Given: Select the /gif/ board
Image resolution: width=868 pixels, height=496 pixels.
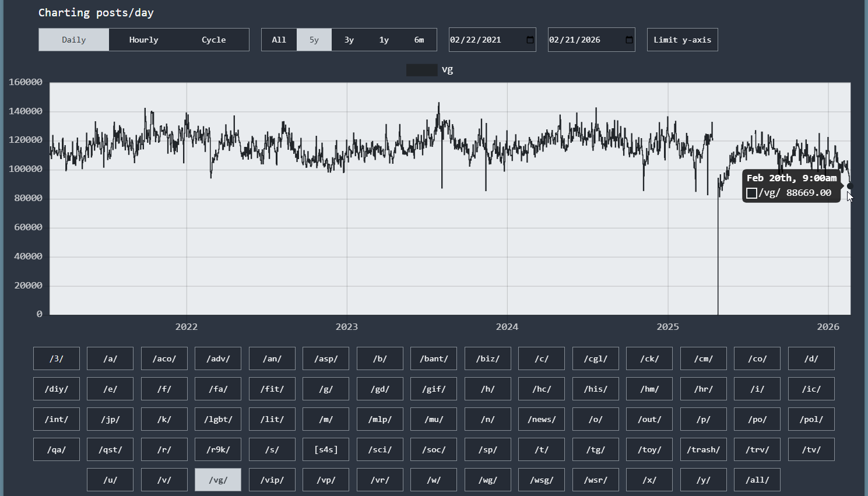Looking at the screenshot, I should [x=434, y=389].
